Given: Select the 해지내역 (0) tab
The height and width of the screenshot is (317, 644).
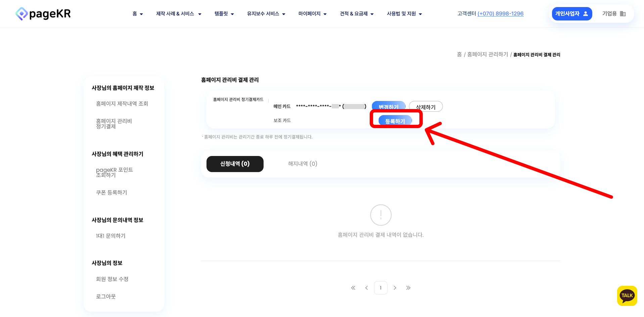Looking at the screenshot, I should click(x=303, y=164).
